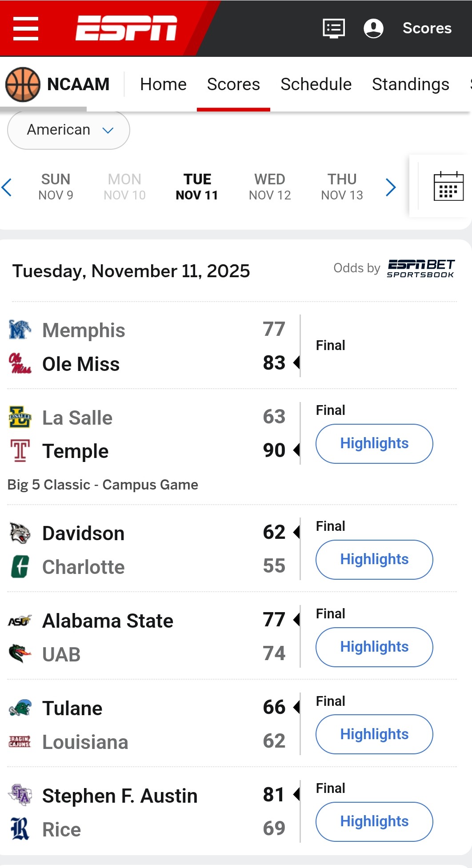Viewport: 472px width, 868px height.
Task: Click the Temple team logo
Action: [20, 451]
